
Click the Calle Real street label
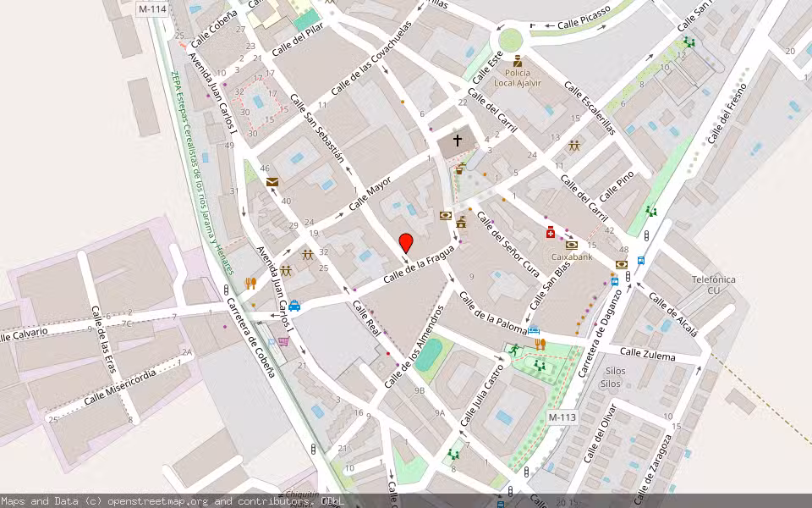click(366, 317)
